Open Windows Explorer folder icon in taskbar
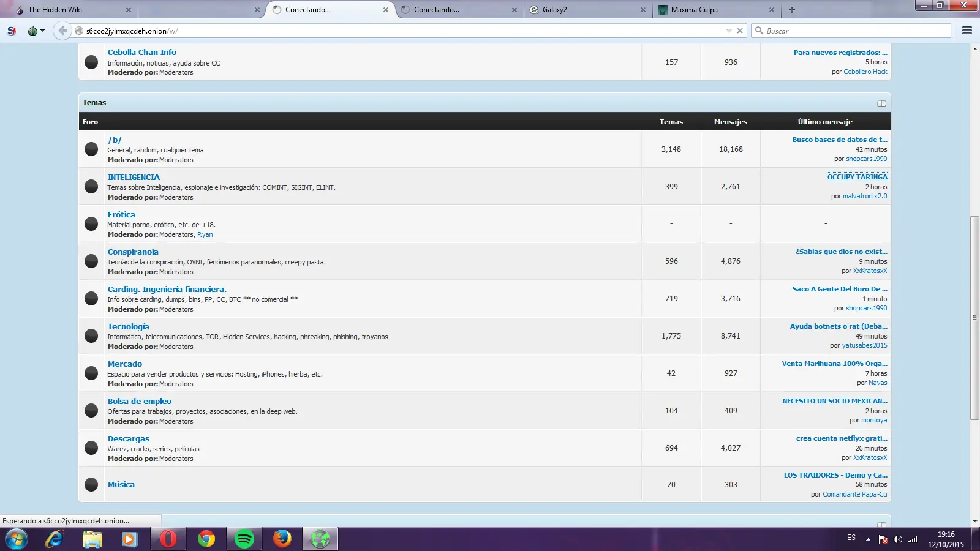Screen dimensions: 980x551 (92, 539)
